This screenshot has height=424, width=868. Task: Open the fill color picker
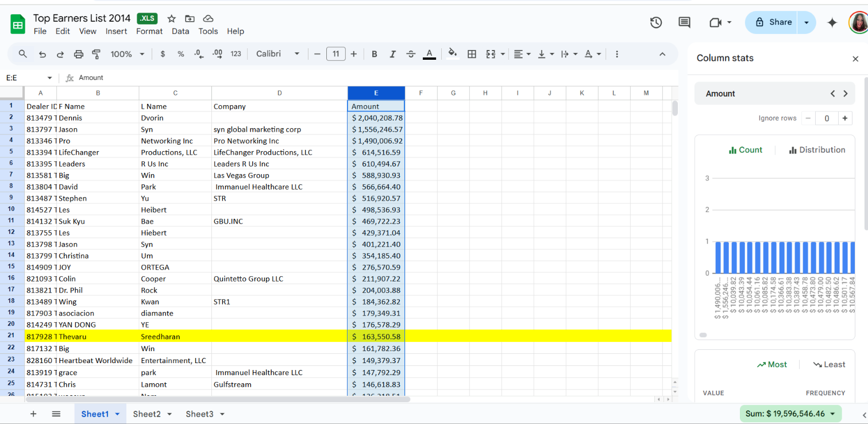coord(453,54)
